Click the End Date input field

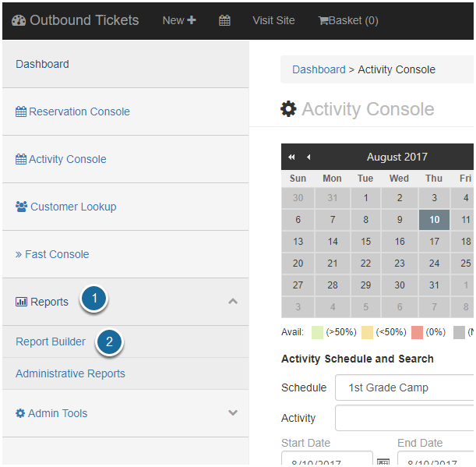coord(435,458)
